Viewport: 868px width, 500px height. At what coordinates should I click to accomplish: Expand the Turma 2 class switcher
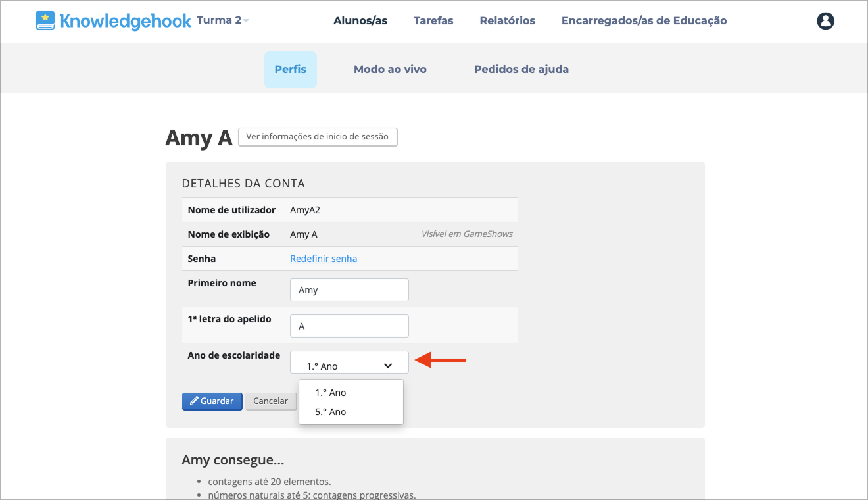tap(222, 20)
